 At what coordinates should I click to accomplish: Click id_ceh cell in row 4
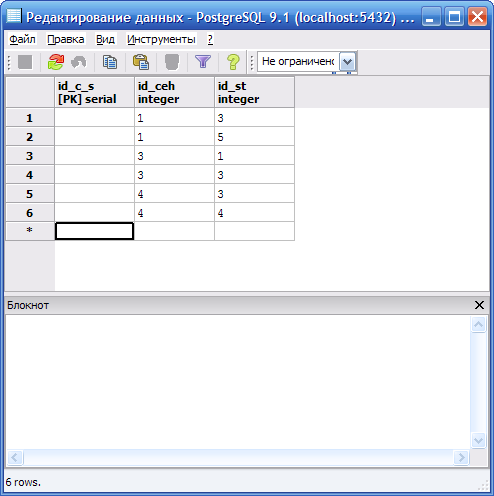click(x=174, y=175)
